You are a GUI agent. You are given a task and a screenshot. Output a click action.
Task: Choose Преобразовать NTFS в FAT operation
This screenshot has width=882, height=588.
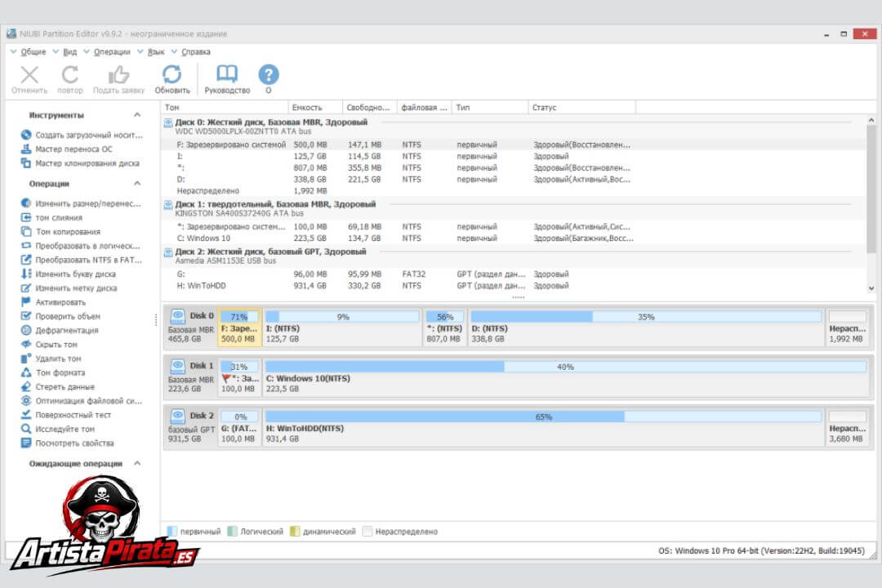coord(82,260)
